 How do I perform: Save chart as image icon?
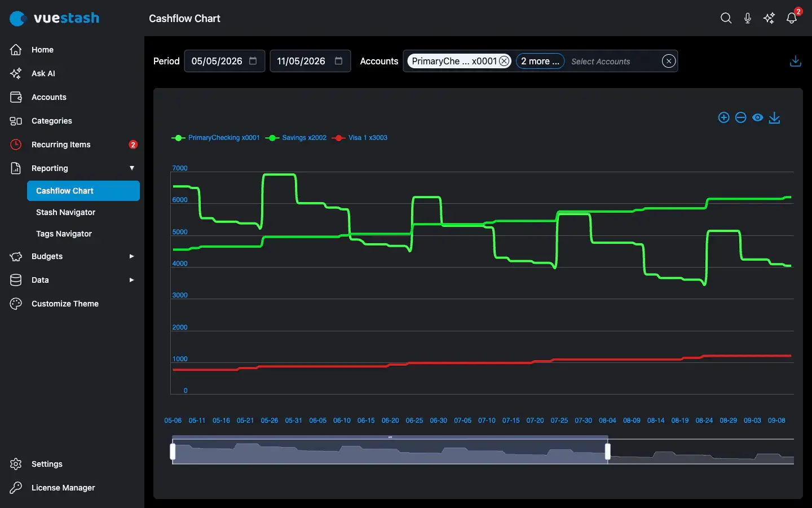tap(775, 117)
